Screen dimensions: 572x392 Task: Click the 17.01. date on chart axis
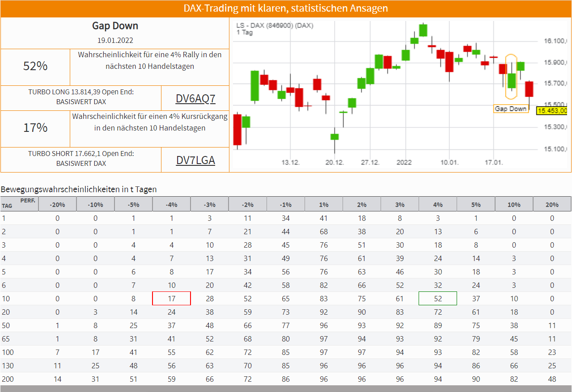(x=494, y=162)
